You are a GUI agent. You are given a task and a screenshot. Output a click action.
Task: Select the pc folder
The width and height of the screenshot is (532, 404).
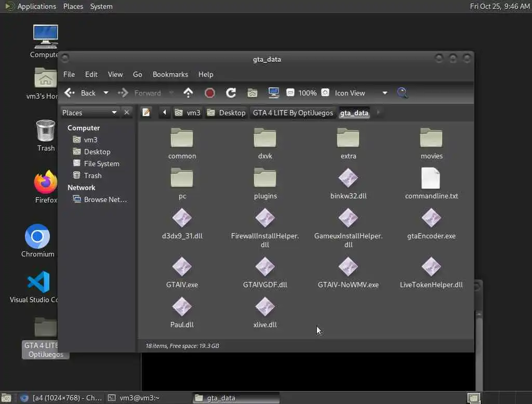click(x=182, y=184)
